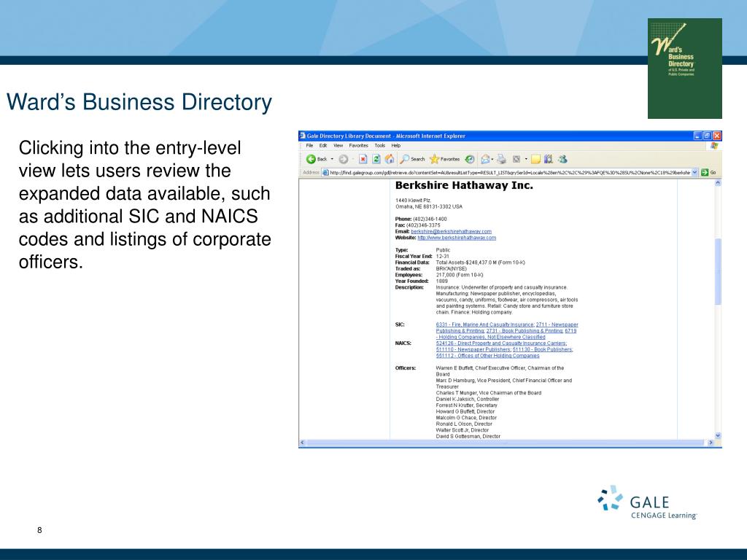Open the Favorites menu
747x560 pixels.
pyautogui.click(x=358, y=146)
